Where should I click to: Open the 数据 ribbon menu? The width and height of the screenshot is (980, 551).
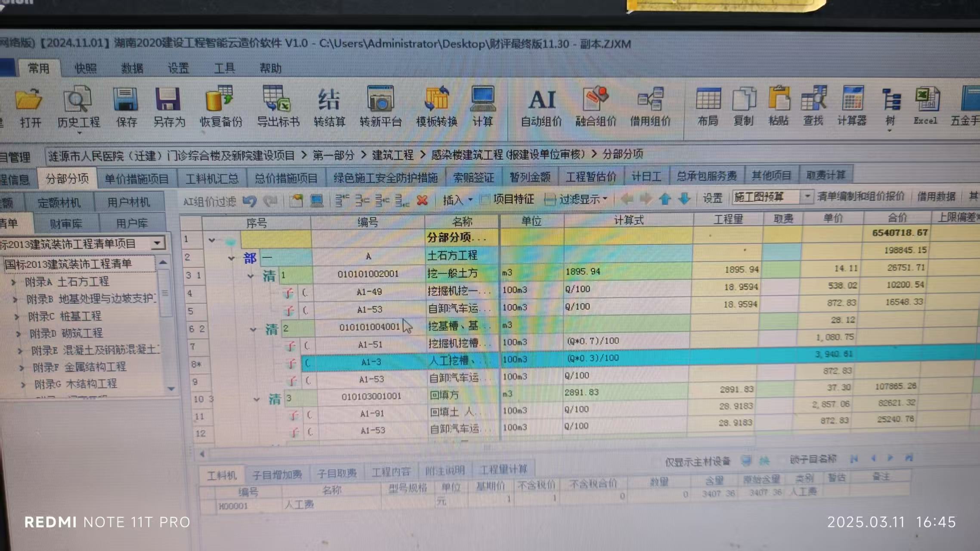(x=132, y=68)
